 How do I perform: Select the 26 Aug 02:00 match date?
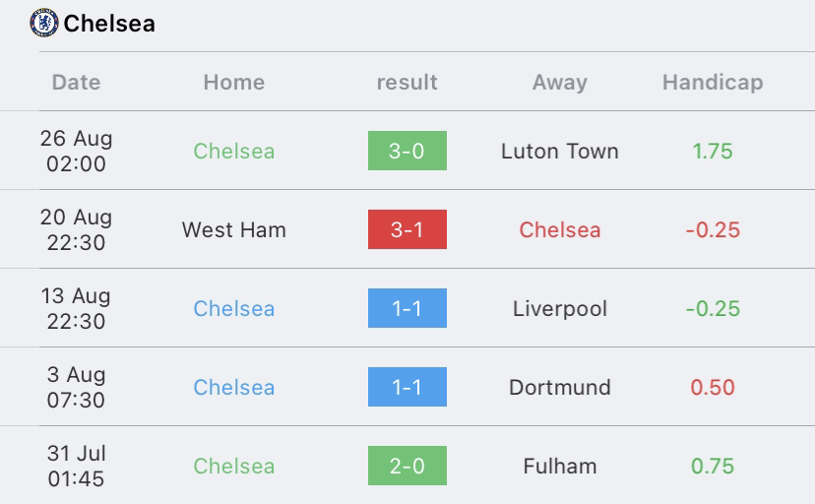coord(76,151)
